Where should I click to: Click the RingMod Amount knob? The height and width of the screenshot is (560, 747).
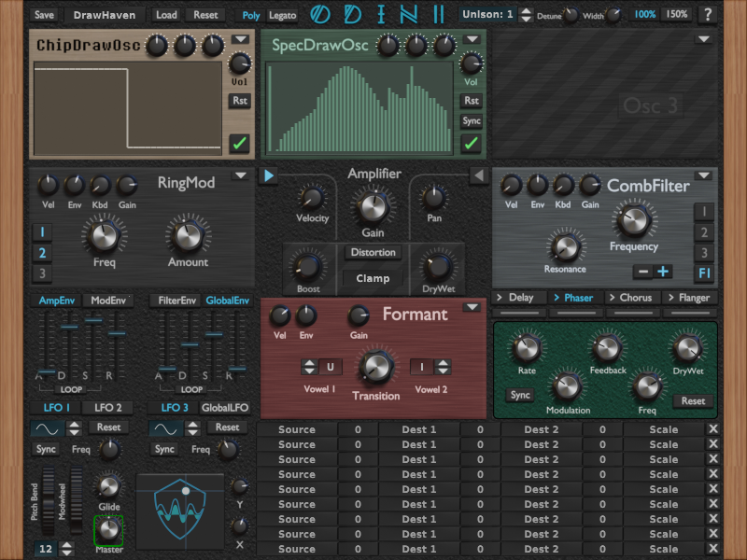point(188,236)
